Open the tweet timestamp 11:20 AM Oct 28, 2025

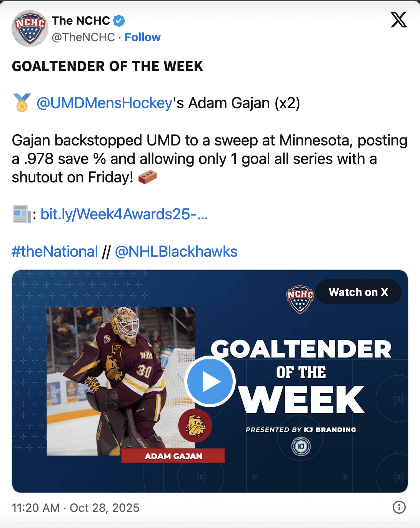tap(75, 508)
